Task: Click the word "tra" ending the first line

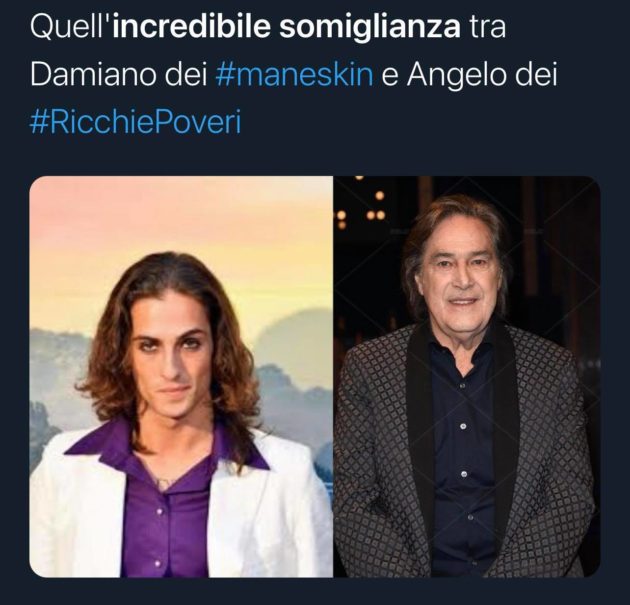Action: tap(487, 26)
